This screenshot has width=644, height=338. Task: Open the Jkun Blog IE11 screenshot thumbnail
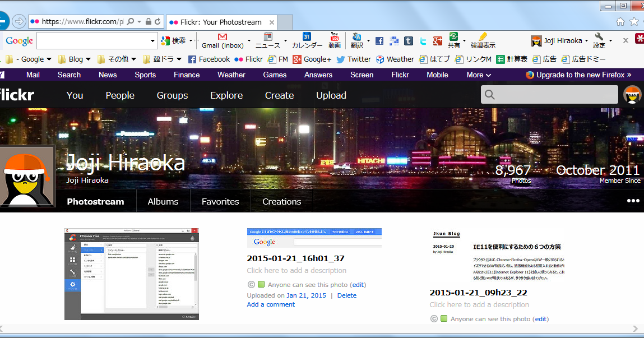point(498,255)
